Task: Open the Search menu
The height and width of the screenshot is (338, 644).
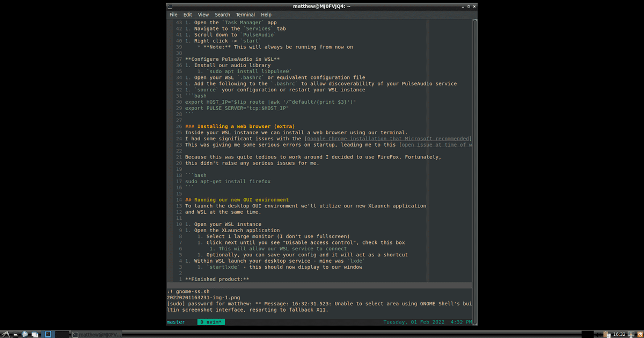Action: pos(222,15)
